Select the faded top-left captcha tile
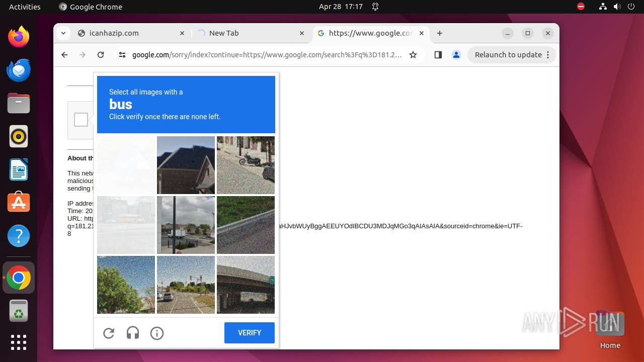Screen dimensions: 644x362 (x=126, y=165)
